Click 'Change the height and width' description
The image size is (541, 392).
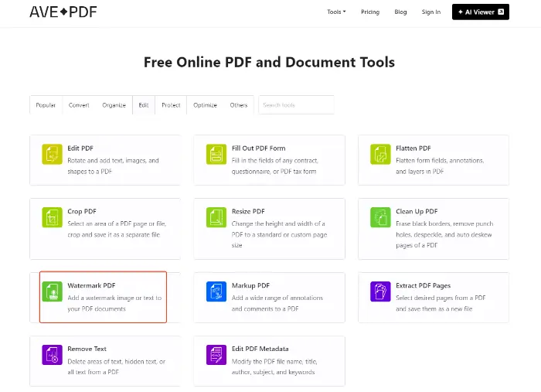click(x=280, y=234)
